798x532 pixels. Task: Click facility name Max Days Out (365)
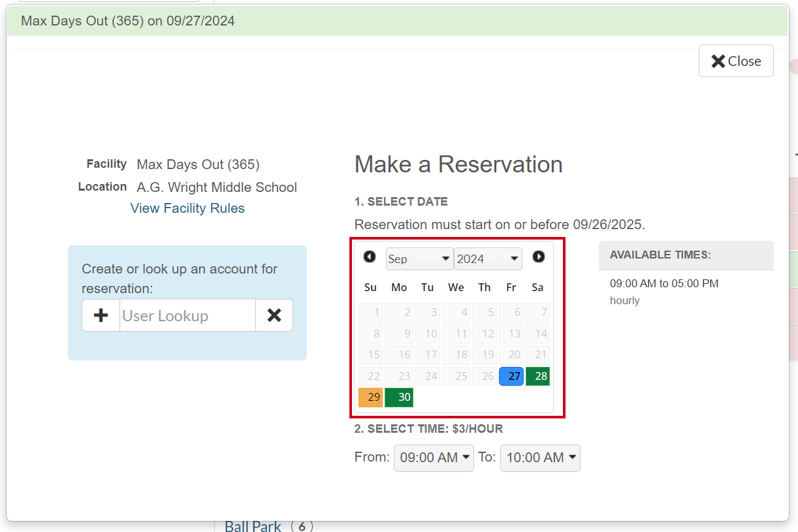198,164
